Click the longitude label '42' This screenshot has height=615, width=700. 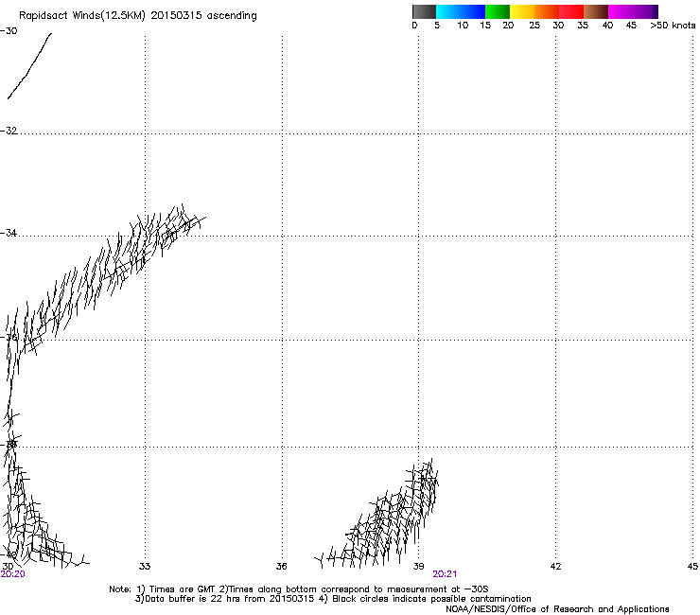555,567
